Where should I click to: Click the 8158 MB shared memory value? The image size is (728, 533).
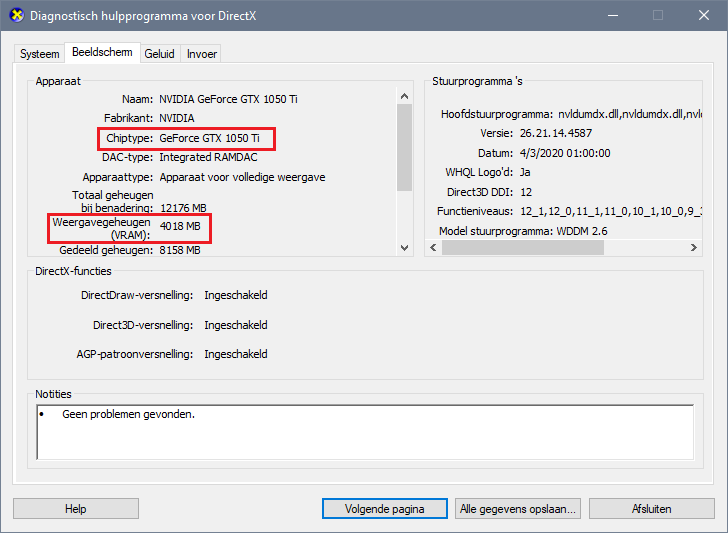180,250
